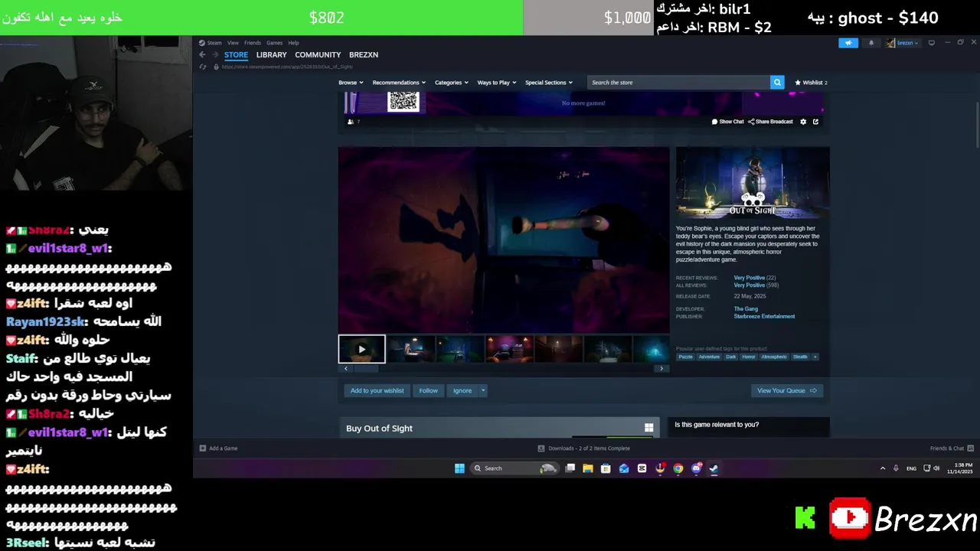Click the Steam back navigation arrow
Image resolution: width=980 pixels, height=551 pixels.
(x=202, y=55)
